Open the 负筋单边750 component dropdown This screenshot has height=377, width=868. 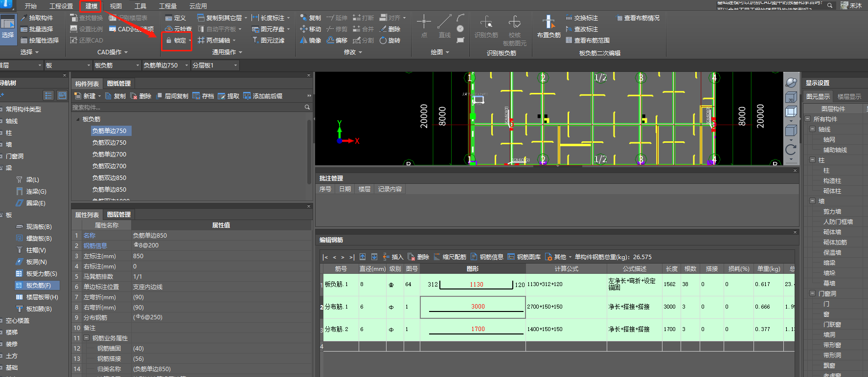(x=186, y=66)
